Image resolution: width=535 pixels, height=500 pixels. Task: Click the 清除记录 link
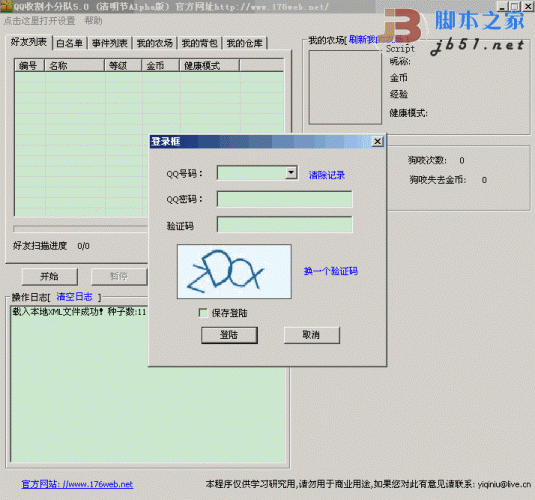(x=327, y=175)
